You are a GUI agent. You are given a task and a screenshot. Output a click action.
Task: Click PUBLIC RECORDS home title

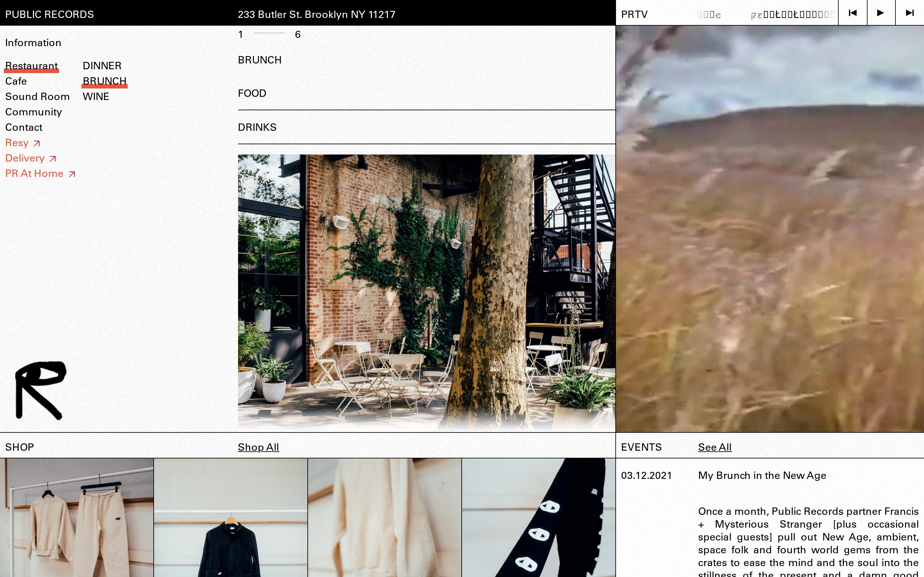pyautogui.click(x=49, y=14)
